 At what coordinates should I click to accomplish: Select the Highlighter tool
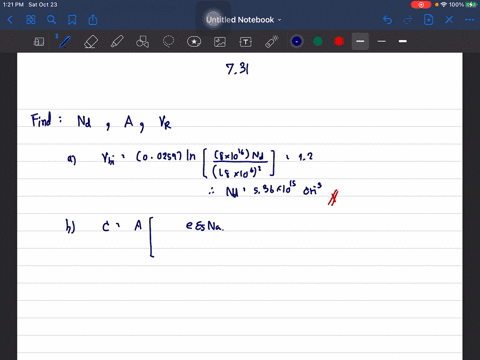(117, 42)
